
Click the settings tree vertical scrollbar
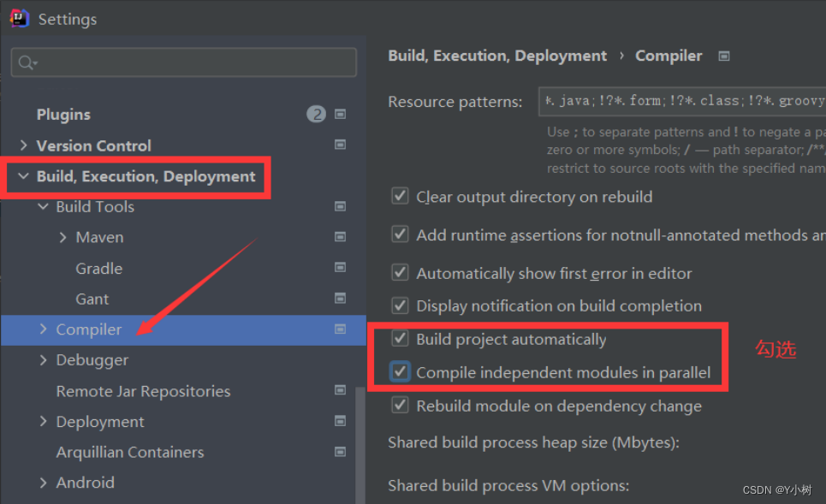[360, 445]
